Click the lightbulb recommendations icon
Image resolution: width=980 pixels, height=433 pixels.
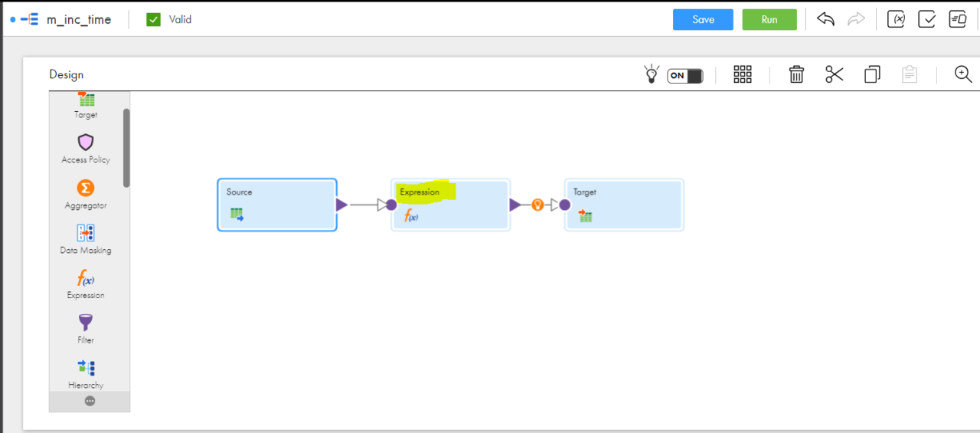(651, 74)
